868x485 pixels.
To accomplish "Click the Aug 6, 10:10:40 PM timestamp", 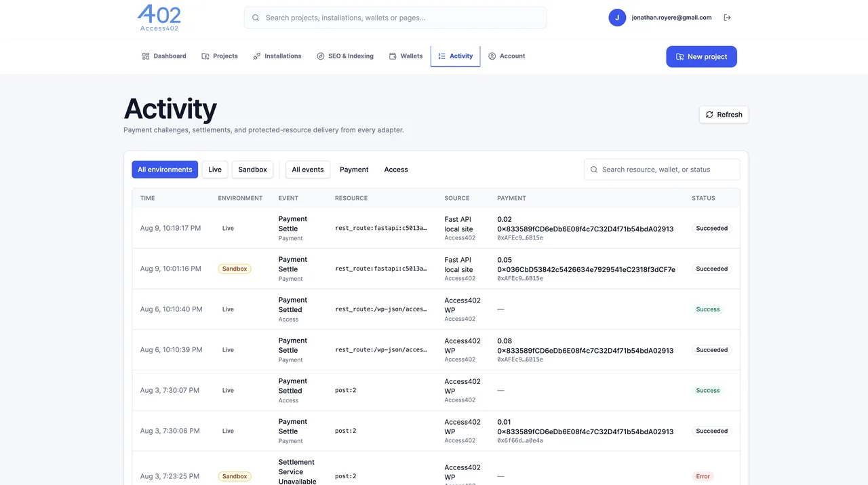I will (171, 309).
